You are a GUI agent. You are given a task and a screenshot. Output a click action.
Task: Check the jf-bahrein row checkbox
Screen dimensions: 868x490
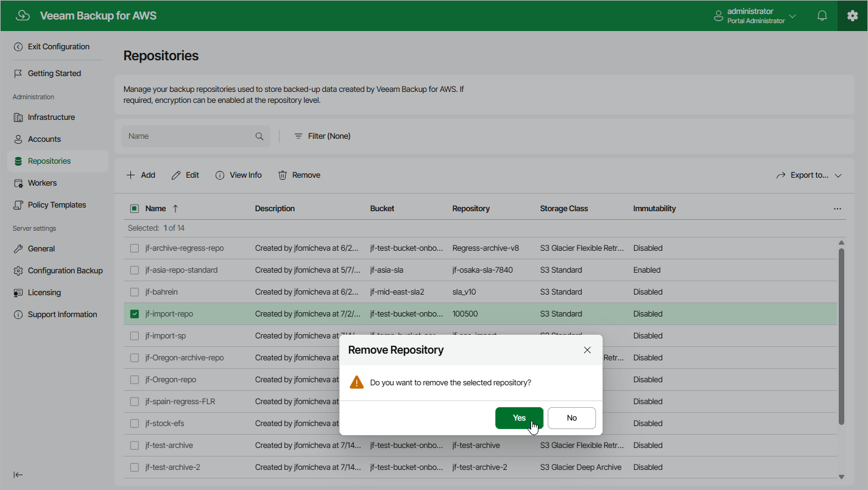pos(135,292)
